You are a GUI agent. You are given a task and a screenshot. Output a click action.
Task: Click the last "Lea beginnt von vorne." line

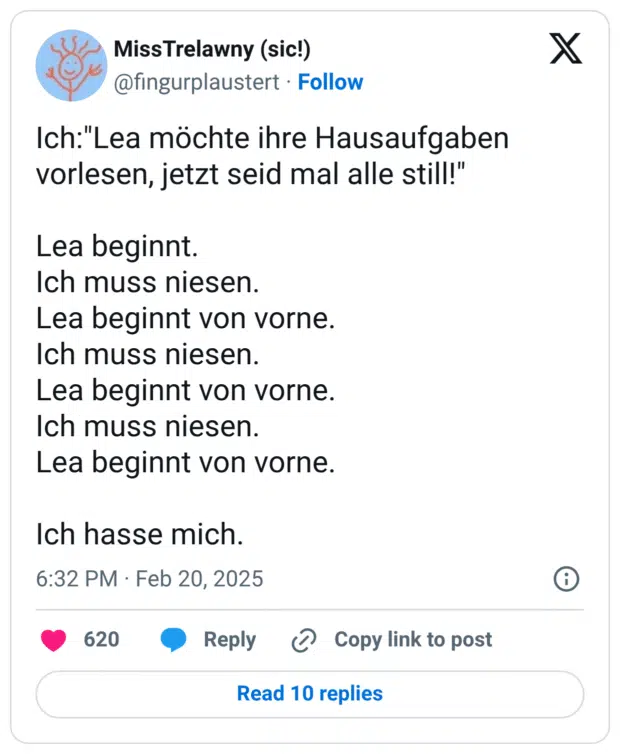click(185, 463)
